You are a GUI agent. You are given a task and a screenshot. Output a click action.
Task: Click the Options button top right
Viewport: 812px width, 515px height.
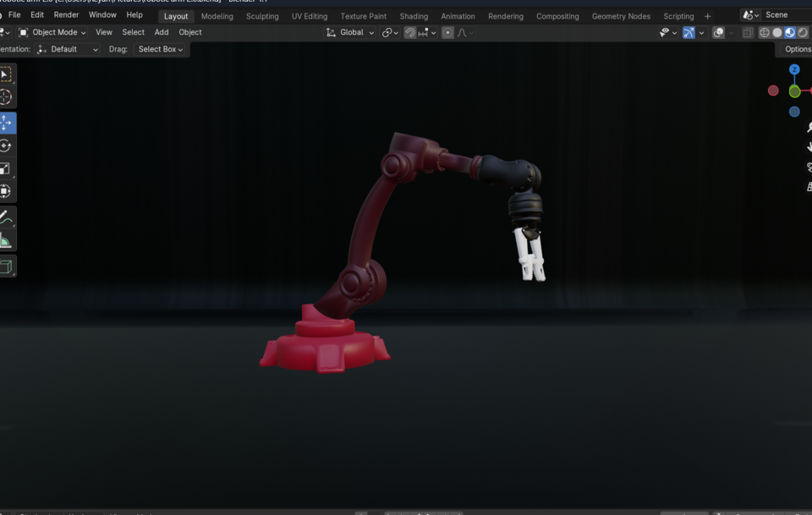[796, 49]
